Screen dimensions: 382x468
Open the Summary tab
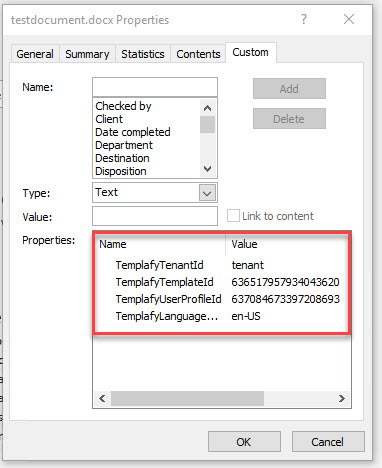[x=87, y=54]
